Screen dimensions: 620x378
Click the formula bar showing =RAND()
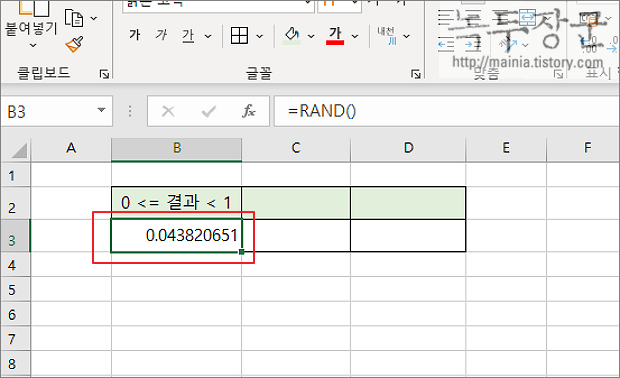[447, 111]
